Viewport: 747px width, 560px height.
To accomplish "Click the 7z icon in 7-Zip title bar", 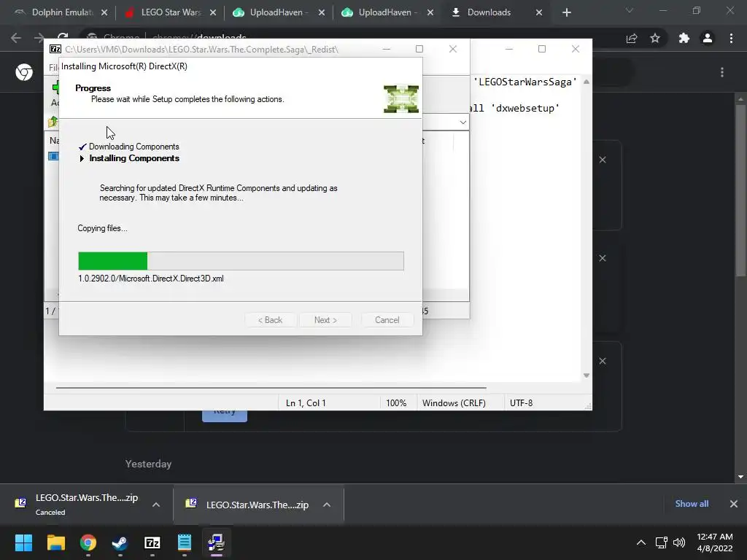I will coord(55,49).
